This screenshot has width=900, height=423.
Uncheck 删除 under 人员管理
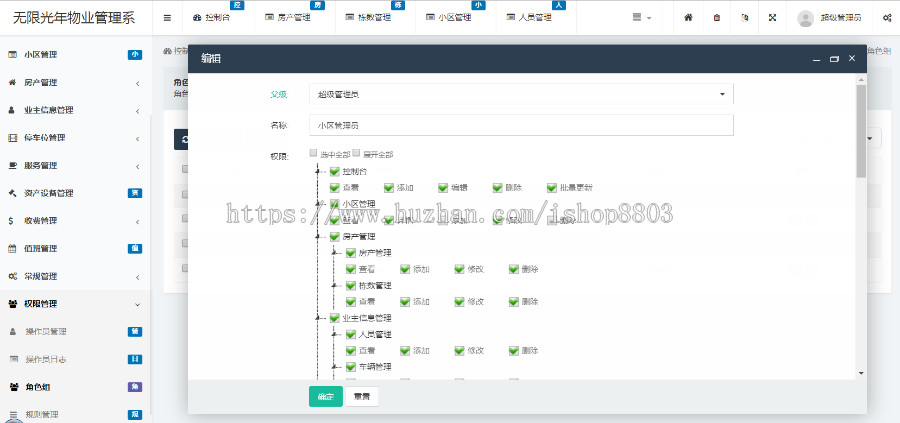(x=514, y=350)
